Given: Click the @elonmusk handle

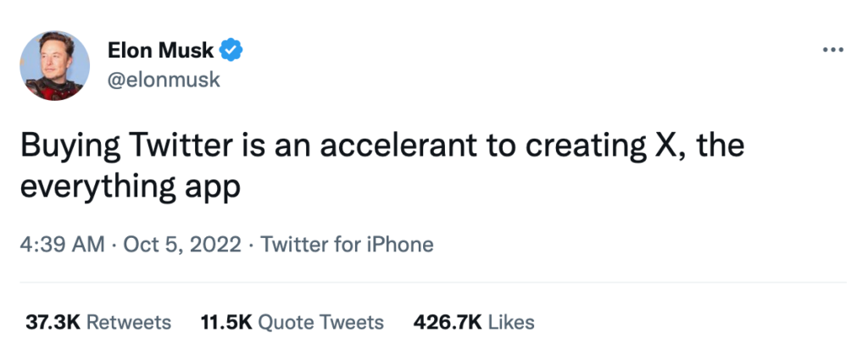Looking at the screenshot, I should (164, 80).
